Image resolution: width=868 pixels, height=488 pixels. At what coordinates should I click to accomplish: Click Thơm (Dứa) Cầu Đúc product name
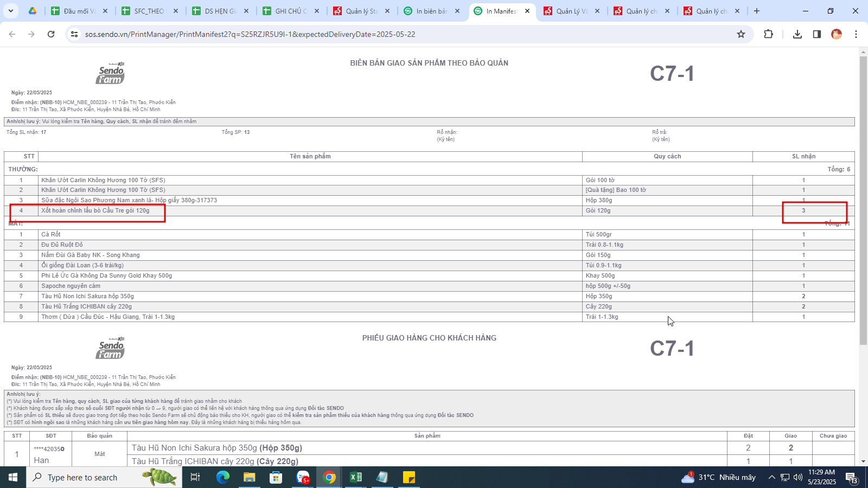pyautogui.click(x=108, y=317)
